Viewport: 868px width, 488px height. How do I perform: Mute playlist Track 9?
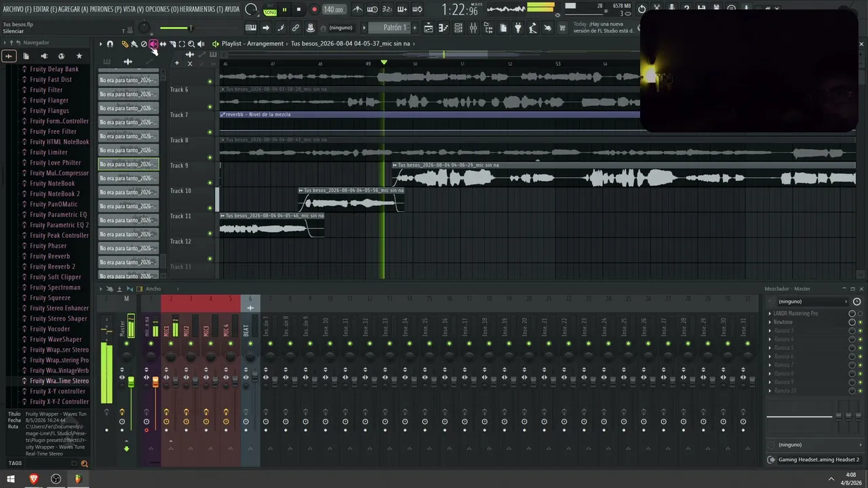(x=210, y=183)
